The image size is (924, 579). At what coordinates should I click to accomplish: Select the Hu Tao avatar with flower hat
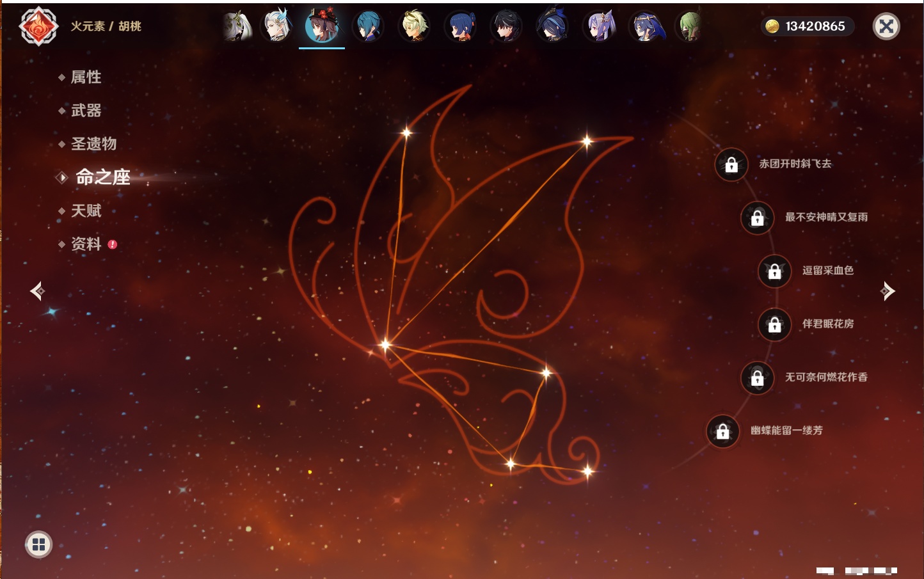[x=322, y=27]
